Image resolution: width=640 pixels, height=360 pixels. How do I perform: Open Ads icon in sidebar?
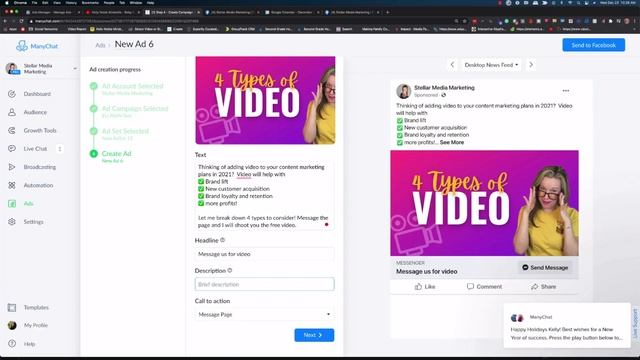coord(12,204)
